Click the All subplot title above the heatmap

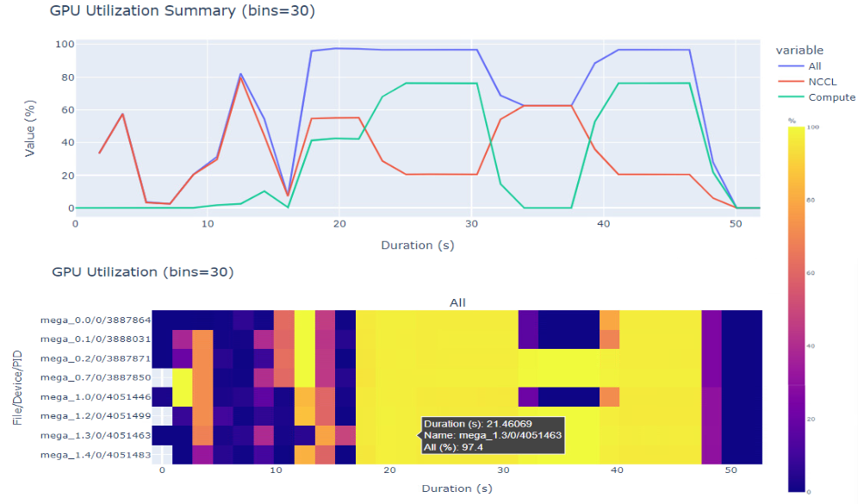[457, 302]
